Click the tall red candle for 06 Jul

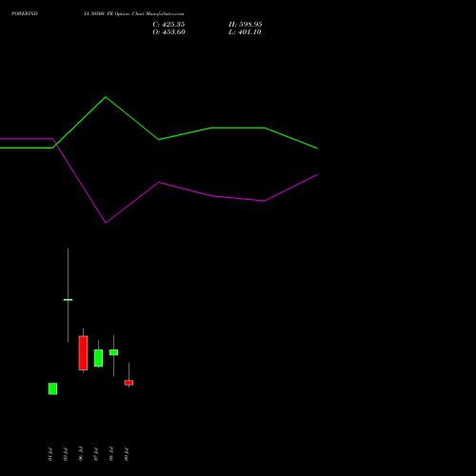[x=83, y=353]
